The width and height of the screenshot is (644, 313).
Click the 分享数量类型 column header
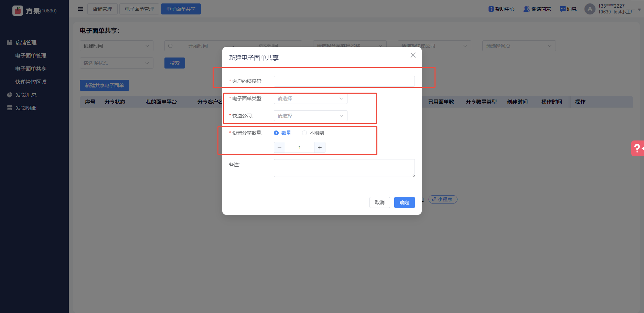(481, 102)
